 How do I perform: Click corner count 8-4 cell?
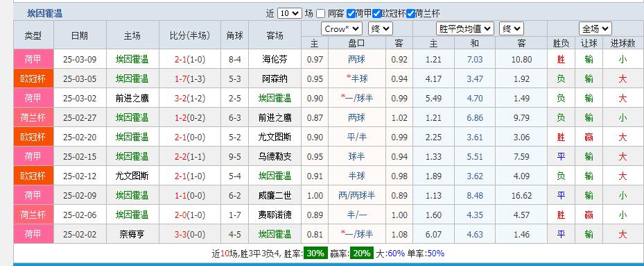[234, 59]
